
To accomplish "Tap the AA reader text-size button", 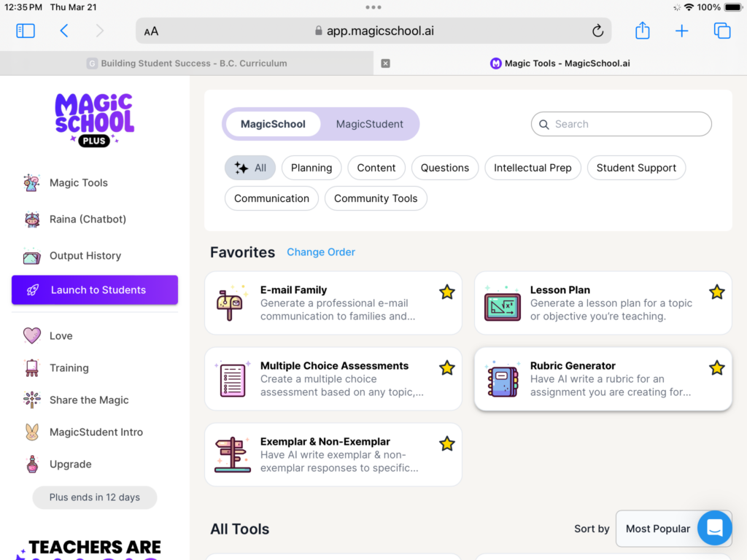I will point(151,31).
